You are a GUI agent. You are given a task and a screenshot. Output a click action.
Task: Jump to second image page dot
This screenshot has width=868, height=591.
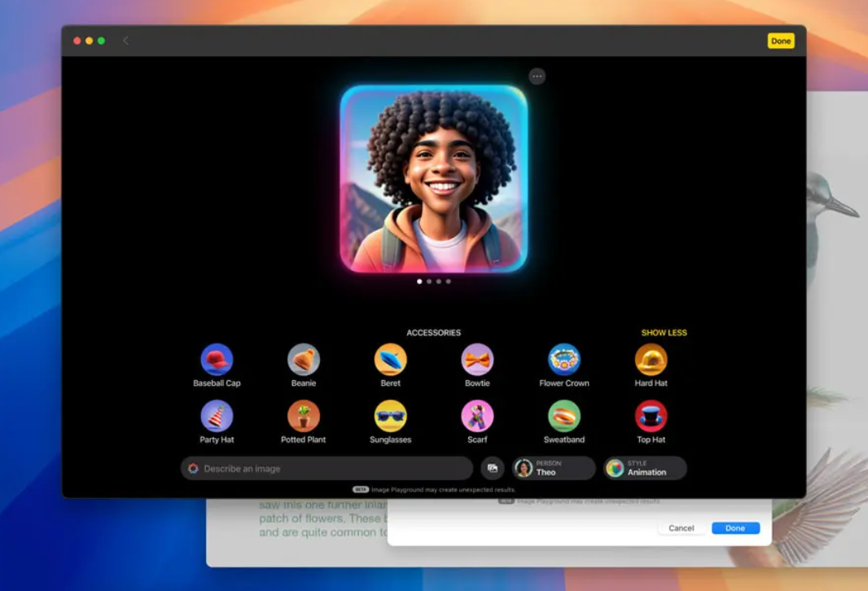[429, 282]
